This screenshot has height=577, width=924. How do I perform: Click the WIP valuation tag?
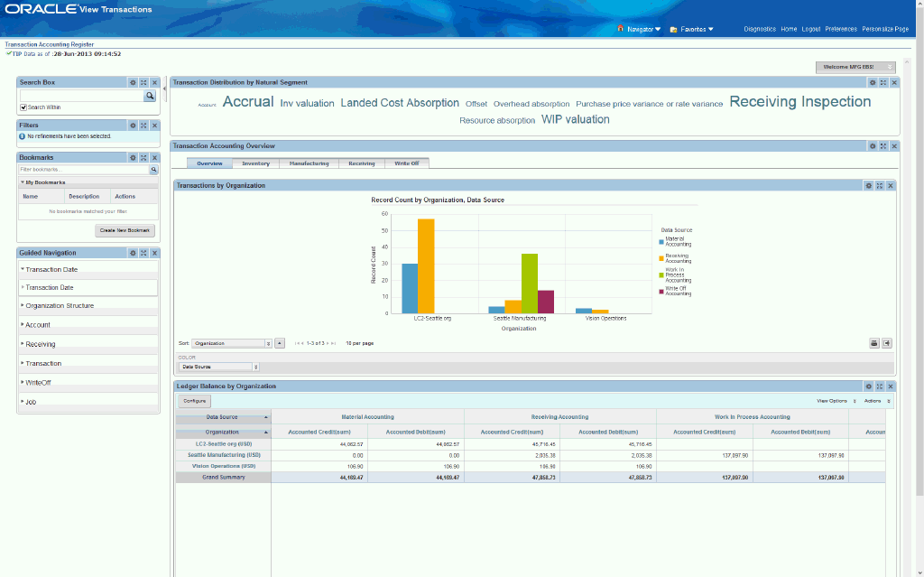(x=575, y=119)
